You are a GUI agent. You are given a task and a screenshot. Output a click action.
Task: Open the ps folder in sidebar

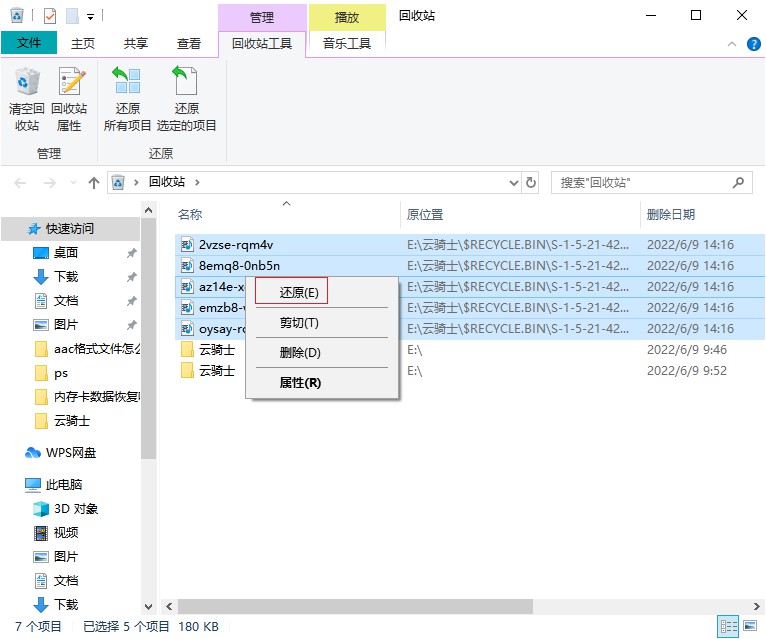(61, 373)
